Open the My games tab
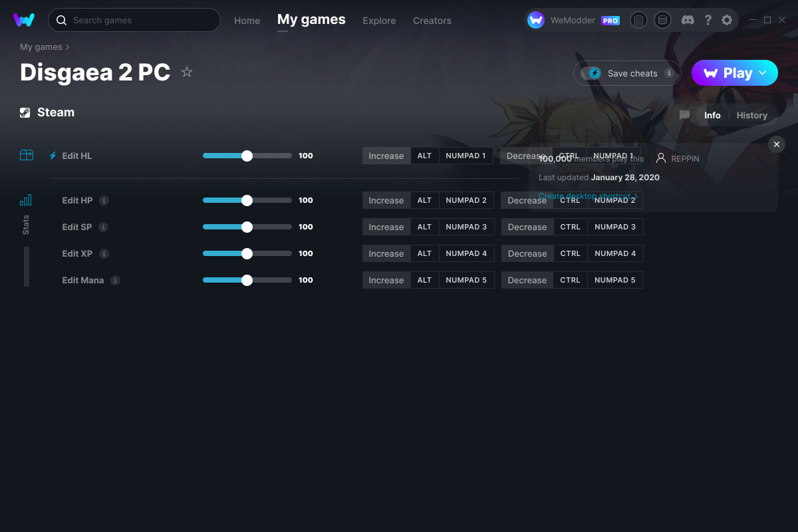798x532 pixels. pos(311,20)
